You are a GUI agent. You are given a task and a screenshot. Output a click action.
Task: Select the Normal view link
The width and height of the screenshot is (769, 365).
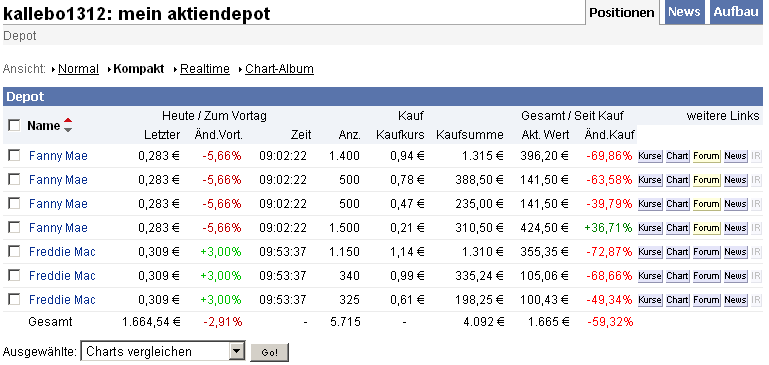78,69
